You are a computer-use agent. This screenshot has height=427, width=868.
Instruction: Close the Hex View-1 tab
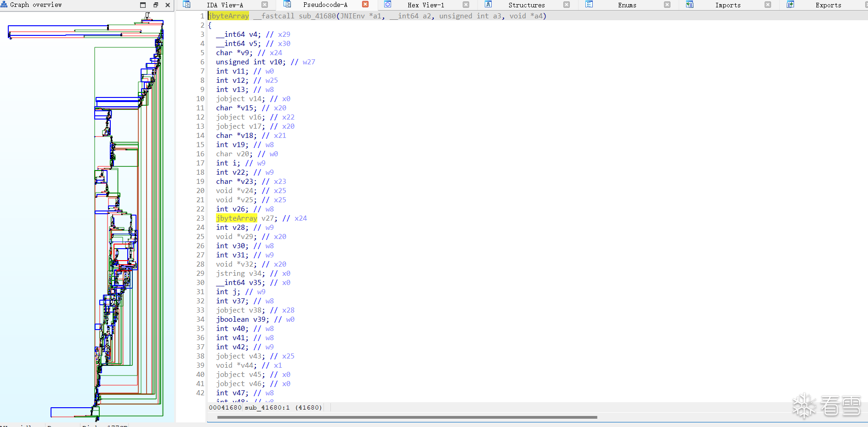(x=466, y=5)
